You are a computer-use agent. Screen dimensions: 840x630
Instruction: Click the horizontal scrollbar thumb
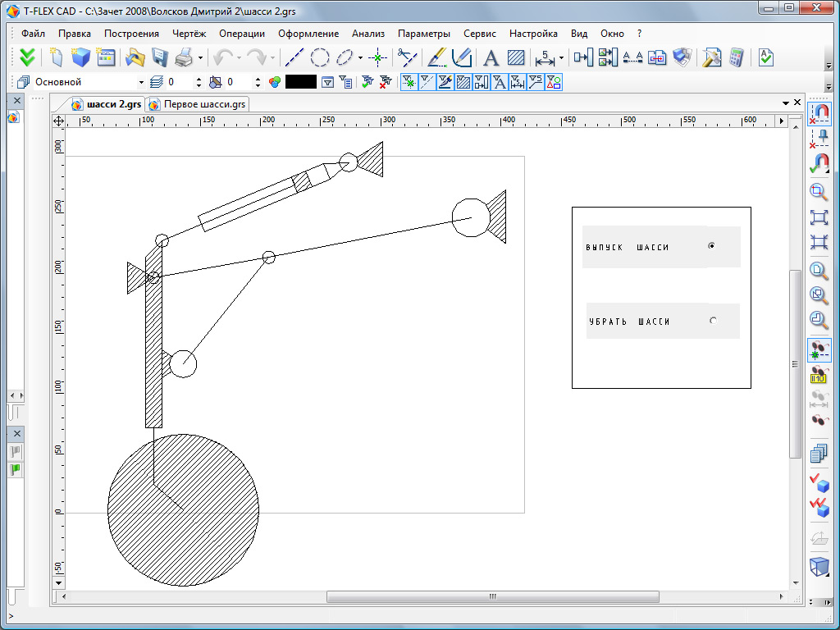pyautogui.click(x=492, y=597)
